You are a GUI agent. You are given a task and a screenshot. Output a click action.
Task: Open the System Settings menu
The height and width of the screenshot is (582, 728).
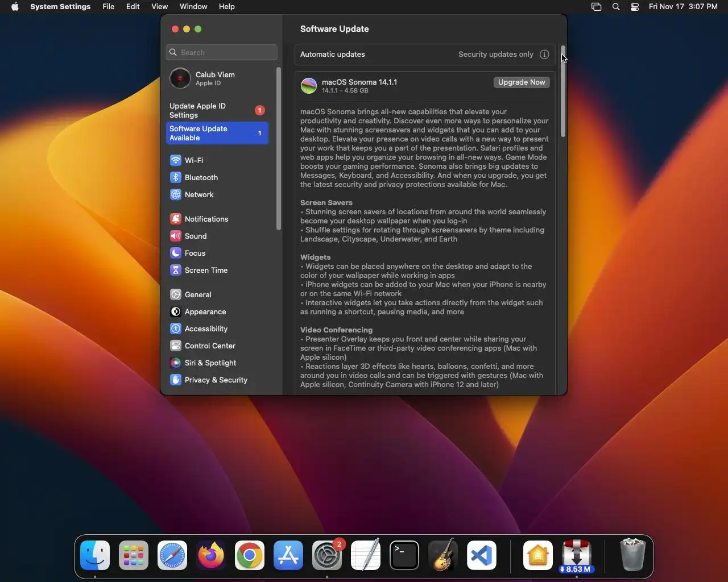60,7
